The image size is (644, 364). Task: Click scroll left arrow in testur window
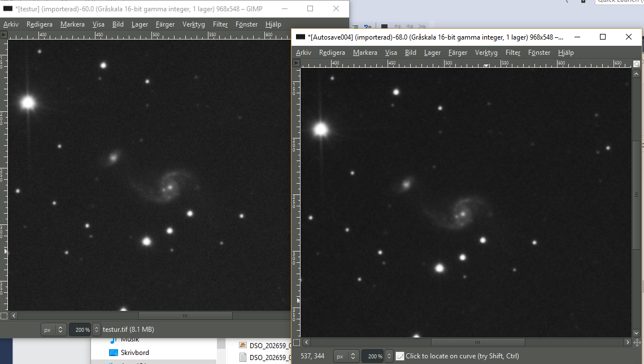[14, 316]
